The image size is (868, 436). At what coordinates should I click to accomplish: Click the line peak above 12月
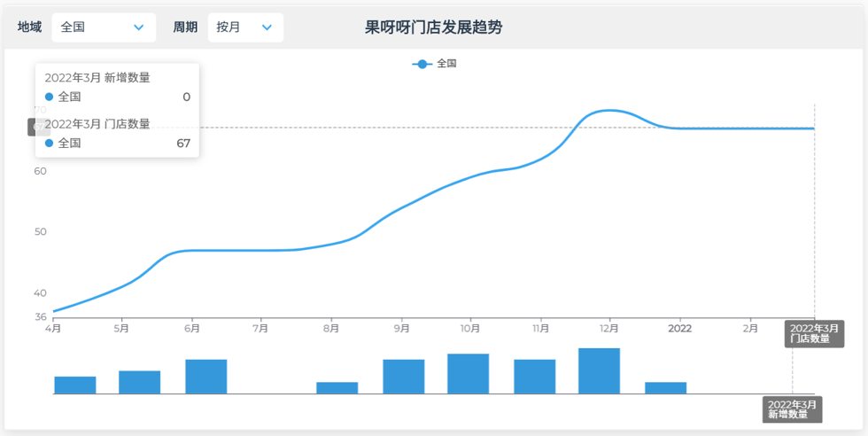[x=608, y=111]
